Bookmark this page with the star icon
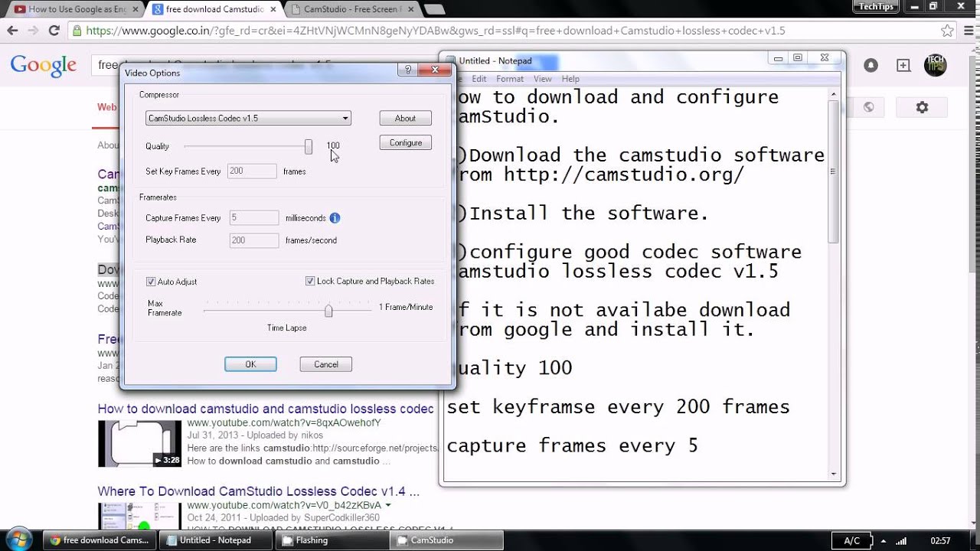The image size is (980, 551). 947,31
